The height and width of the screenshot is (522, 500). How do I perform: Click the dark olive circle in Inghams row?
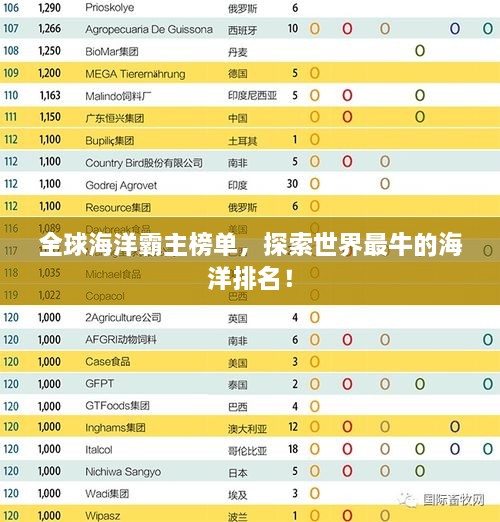coord(455,426)
